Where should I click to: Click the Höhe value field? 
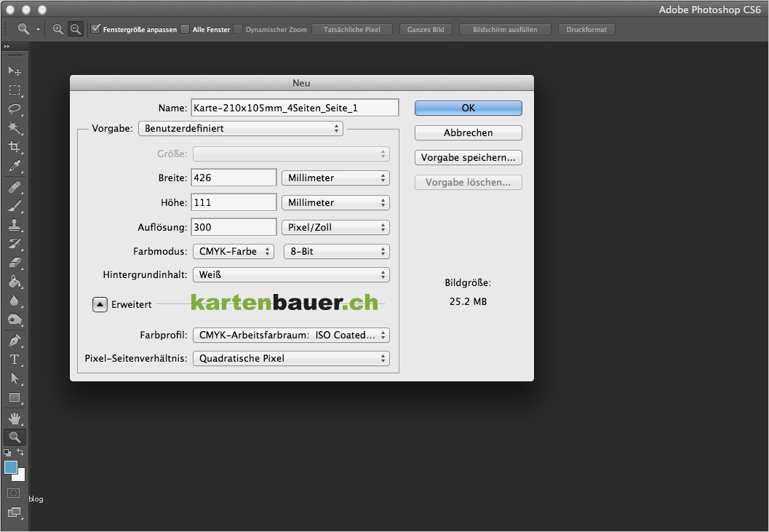pyautogui.click(x=234, y=203)
